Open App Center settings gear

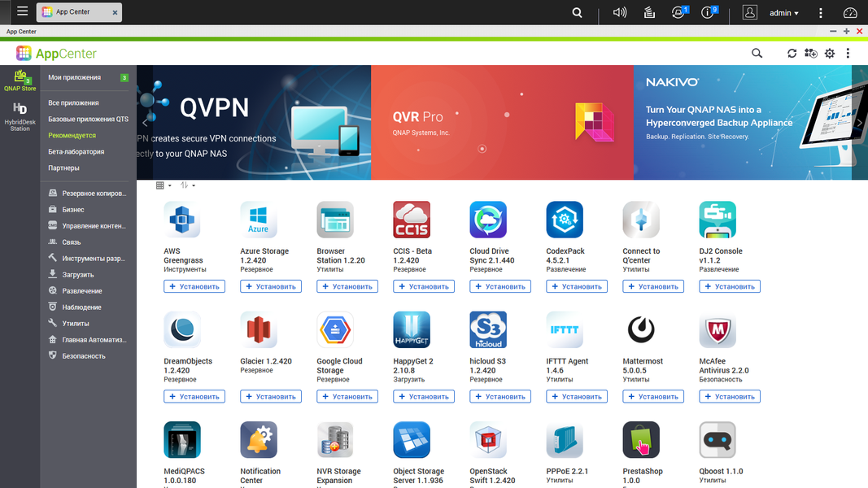point(829,53)
